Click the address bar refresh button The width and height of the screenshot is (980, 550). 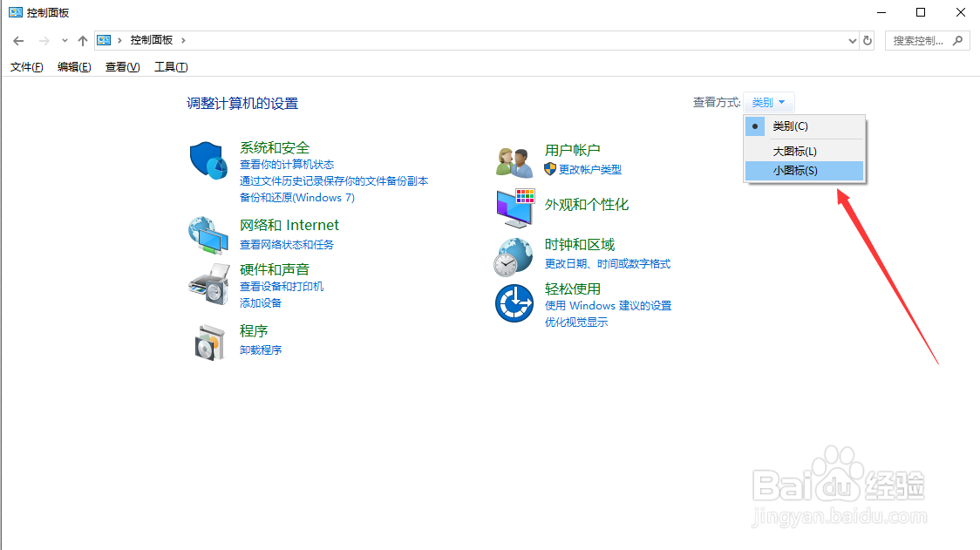868,40
